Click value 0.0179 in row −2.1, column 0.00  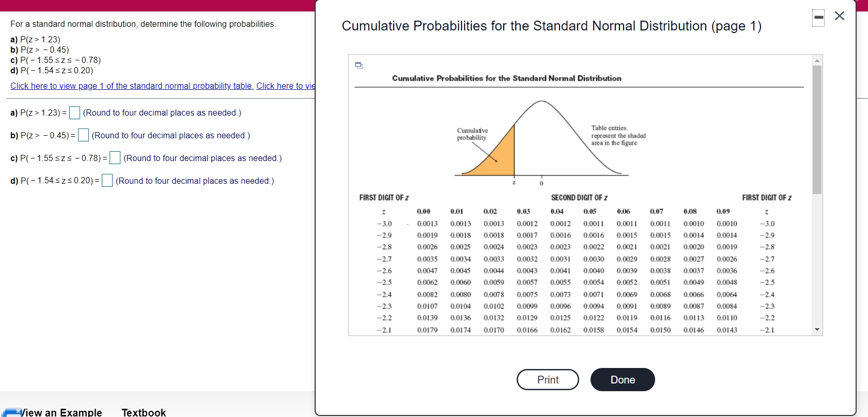pyautogui.click(x=427, y=330)
